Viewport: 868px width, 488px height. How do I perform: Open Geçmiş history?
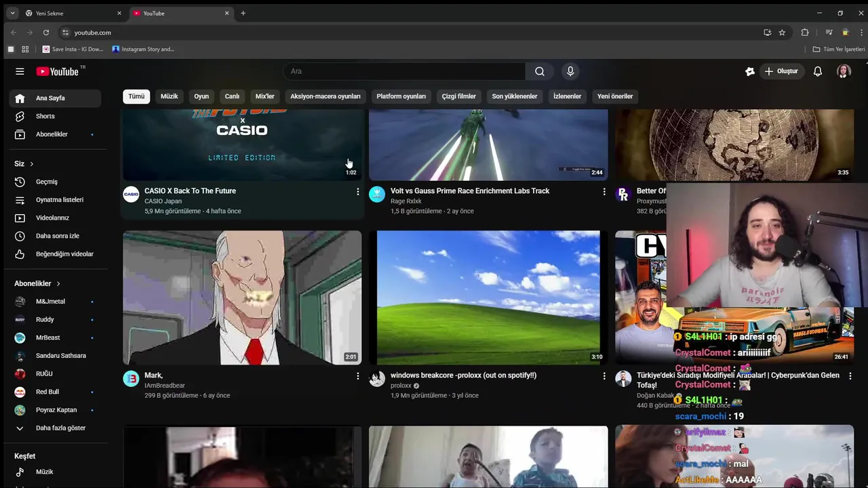click(x=56, y=182)
